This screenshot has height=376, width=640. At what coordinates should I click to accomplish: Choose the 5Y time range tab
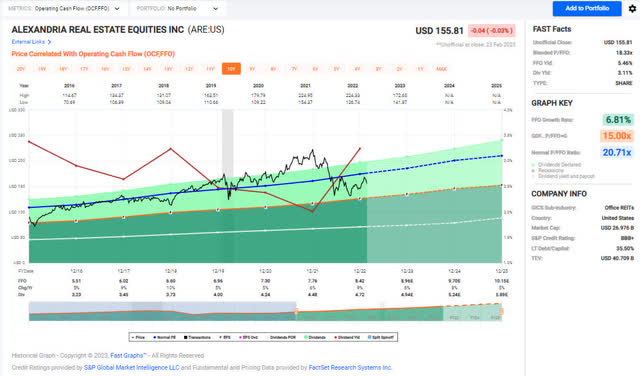(x=336, y=69)
